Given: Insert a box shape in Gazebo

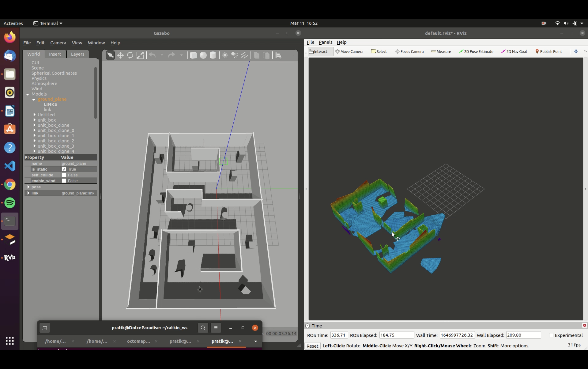Looking at the screenshot, I should tap(193, 55).
